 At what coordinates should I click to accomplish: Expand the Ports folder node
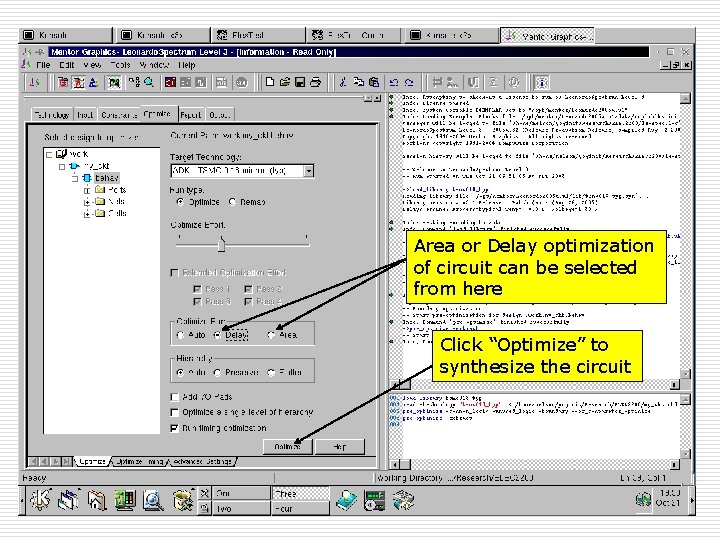87,190
